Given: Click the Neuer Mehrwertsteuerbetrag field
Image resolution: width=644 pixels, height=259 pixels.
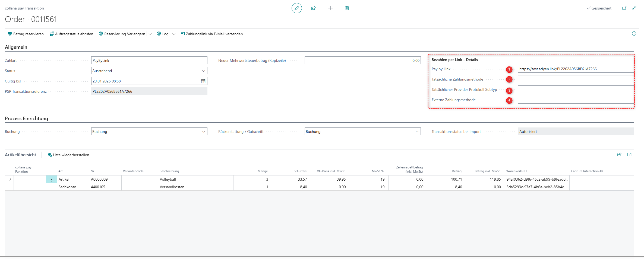Looking at the screenshot, I should [x=362, y=60].
